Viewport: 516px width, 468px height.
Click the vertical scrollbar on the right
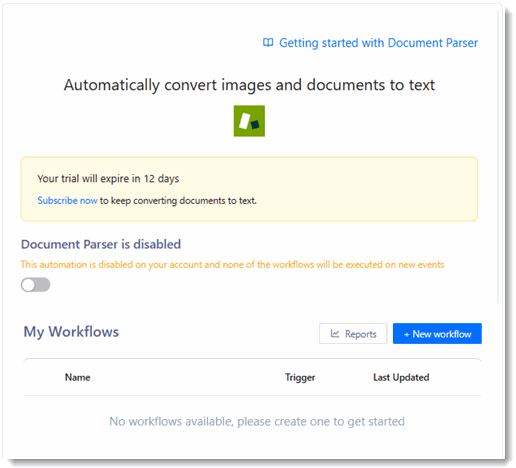coord(498,157)
